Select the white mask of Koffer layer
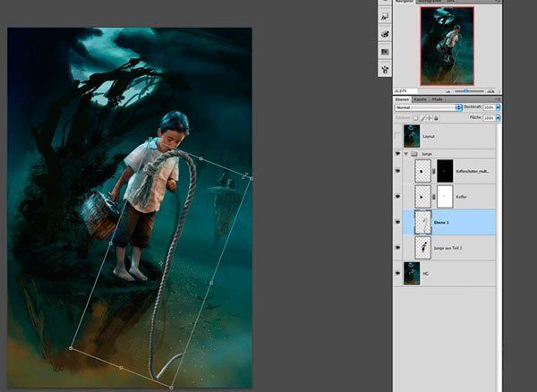The height and width of the screenshot is (392, 537). (445, 197)
